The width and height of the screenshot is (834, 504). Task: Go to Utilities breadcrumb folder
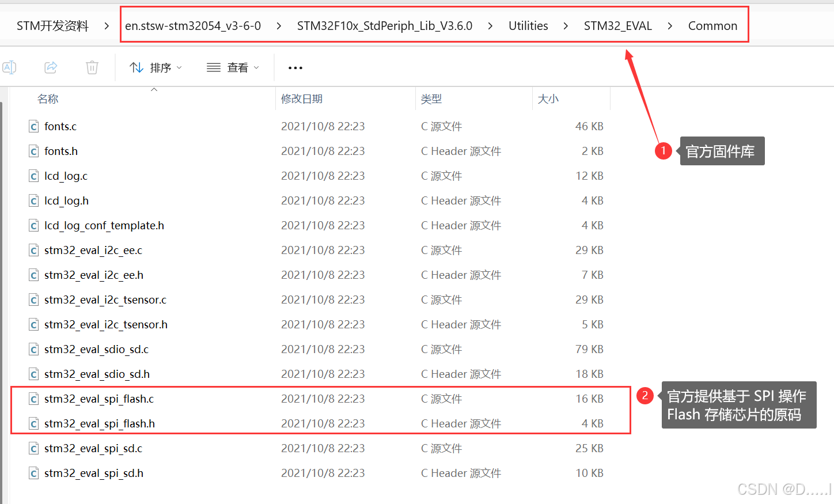pyautogui.click(x=528, y=26)
